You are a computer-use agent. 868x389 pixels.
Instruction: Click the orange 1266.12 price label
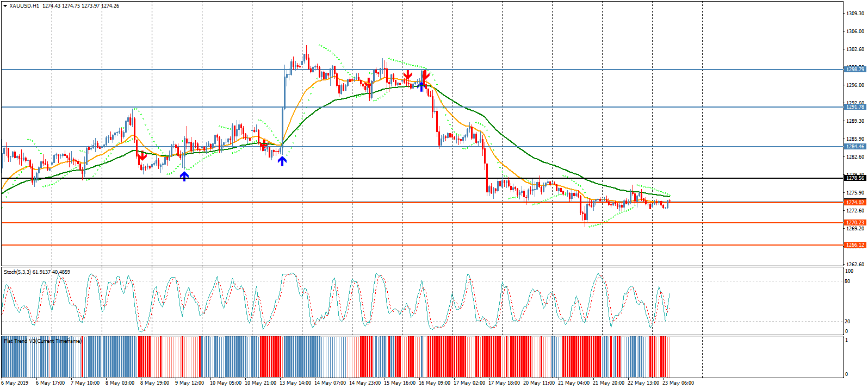pyautogui.click(x=855, y=245)
